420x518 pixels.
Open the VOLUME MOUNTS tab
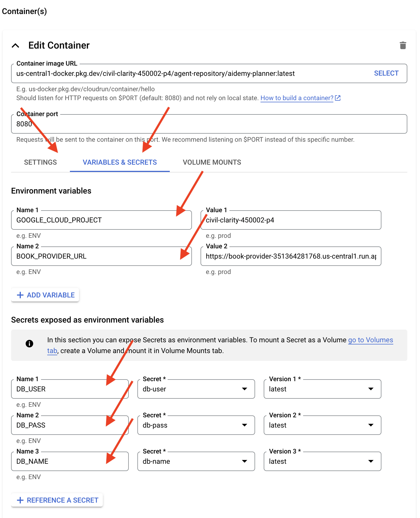(212, 162)
